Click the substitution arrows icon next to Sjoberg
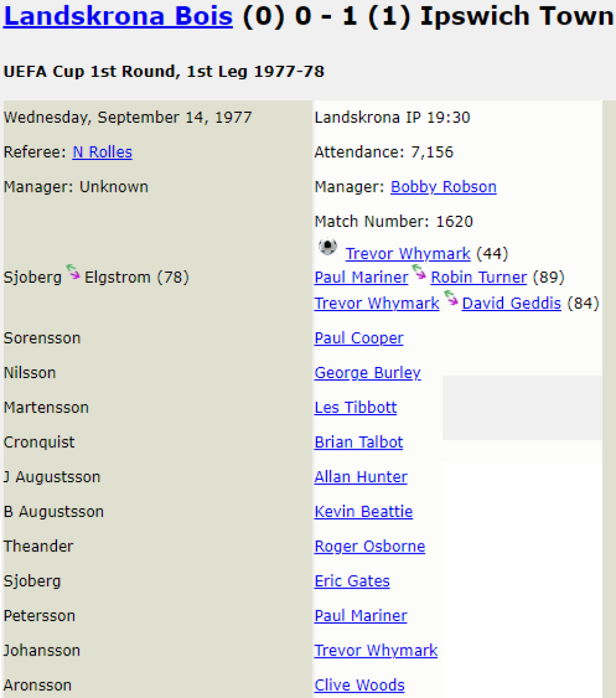The width and height of the screenshot is (616, 698). click(73, 272)
